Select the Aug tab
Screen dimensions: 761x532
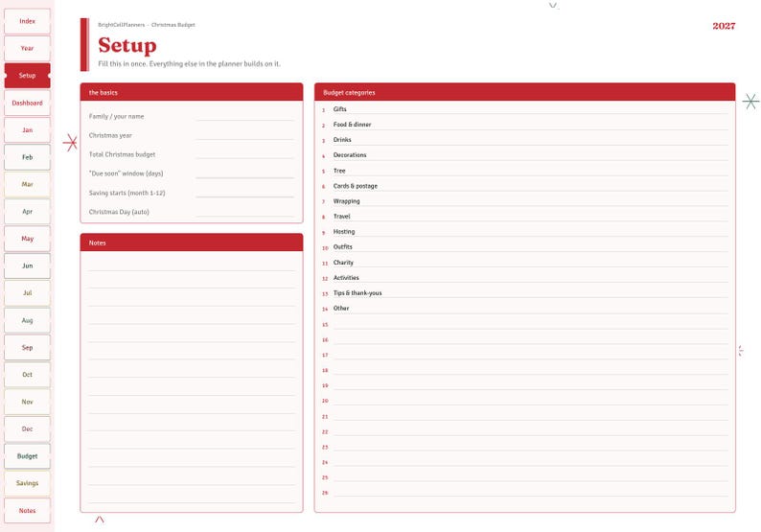(x=27, y=320)
